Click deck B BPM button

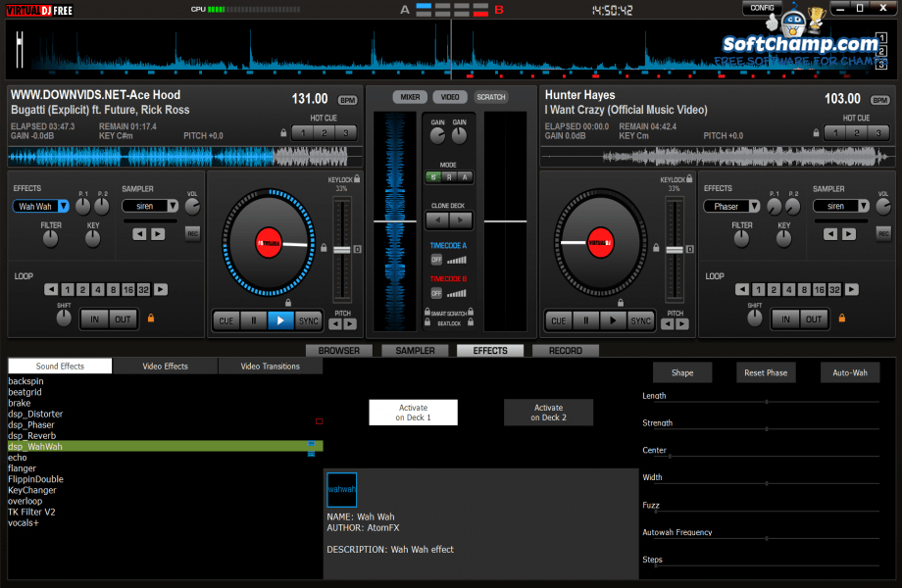879,100
